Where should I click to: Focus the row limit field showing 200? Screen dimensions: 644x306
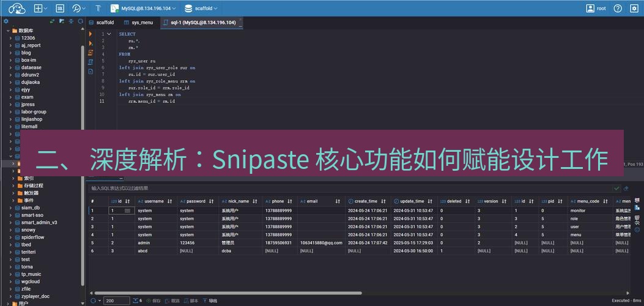tap(116, 300)
